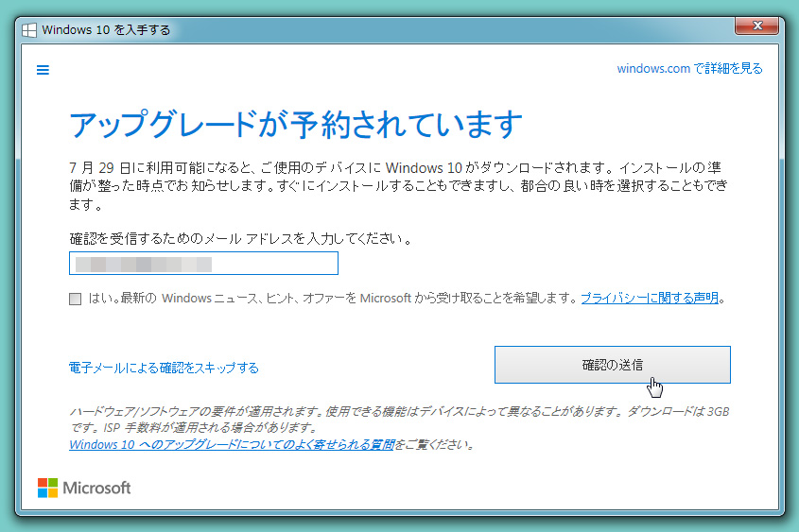Click the 確認を受信するためのメール アドレス prompt label
The width and height of the screenshot is (799, 532).
point(240,238)
